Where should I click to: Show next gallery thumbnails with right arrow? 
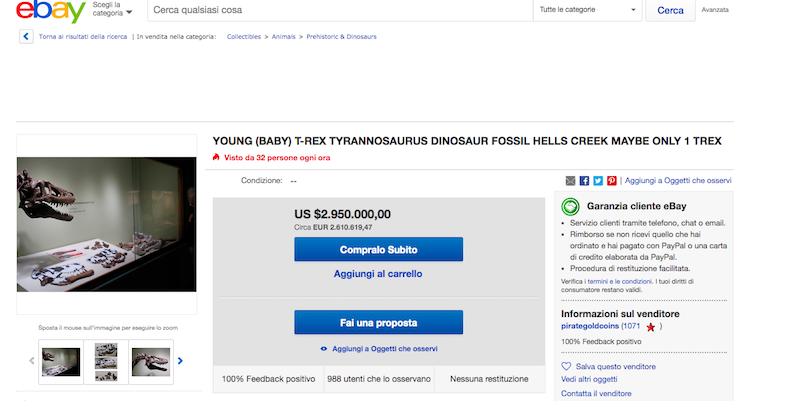coord(180,361)
